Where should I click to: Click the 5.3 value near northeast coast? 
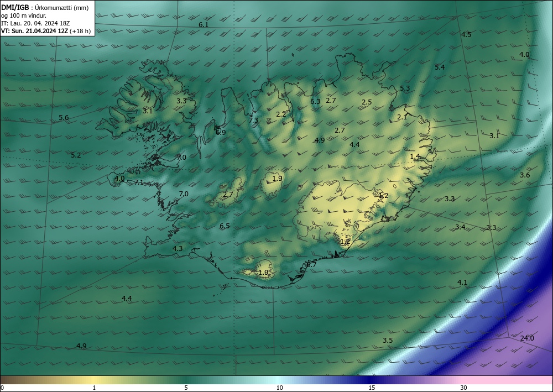(x=405, y=88)
